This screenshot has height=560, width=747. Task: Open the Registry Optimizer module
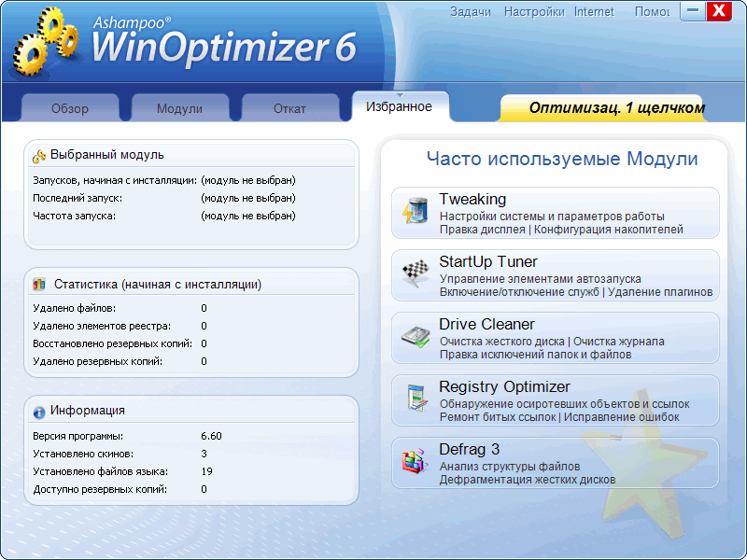555,400
